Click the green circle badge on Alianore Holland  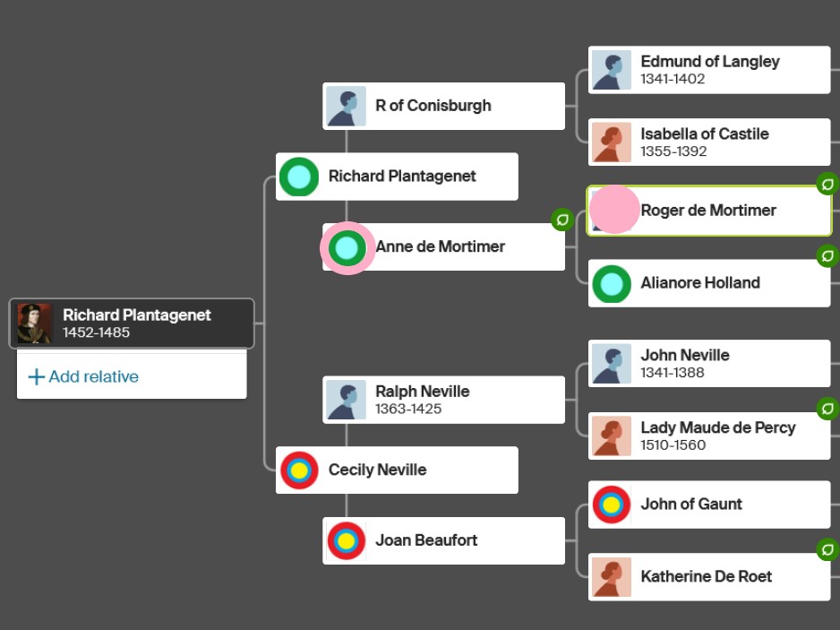(x=612, y=284)
